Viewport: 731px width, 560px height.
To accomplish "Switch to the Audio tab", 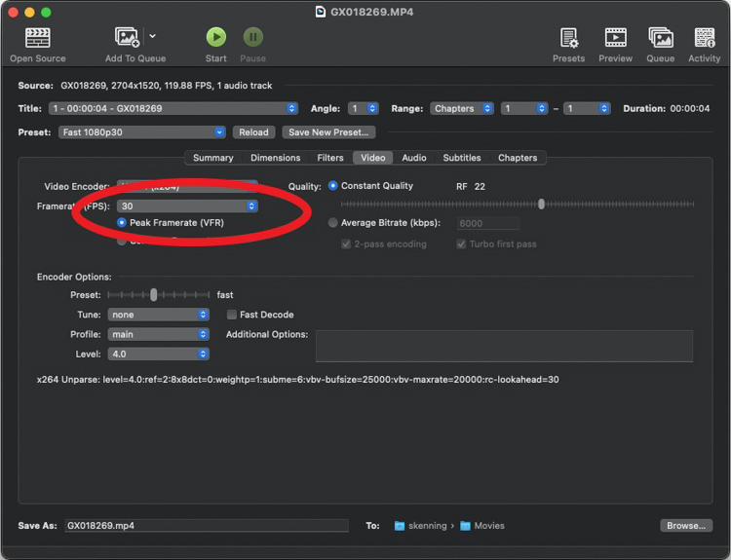I will click(414, 158).
